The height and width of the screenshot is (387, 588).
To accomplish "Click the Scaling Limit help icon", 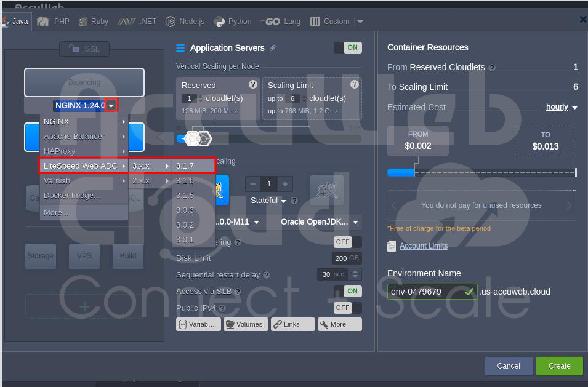I will coord(354,85).
